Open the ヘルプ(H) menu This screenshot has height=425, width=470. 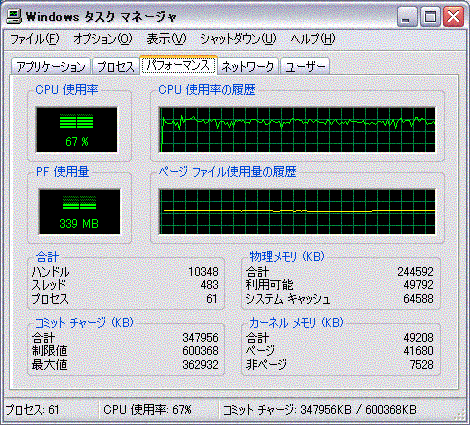point(313,39)
